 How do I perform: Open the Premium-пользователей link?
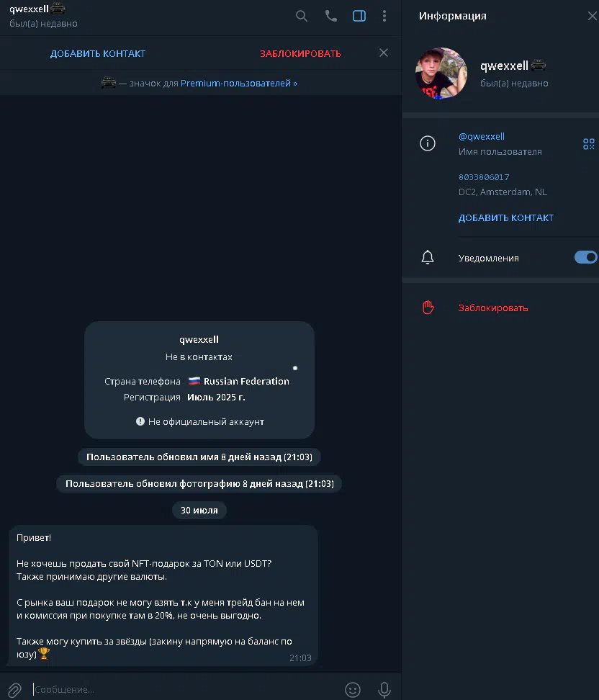(239, 83)
